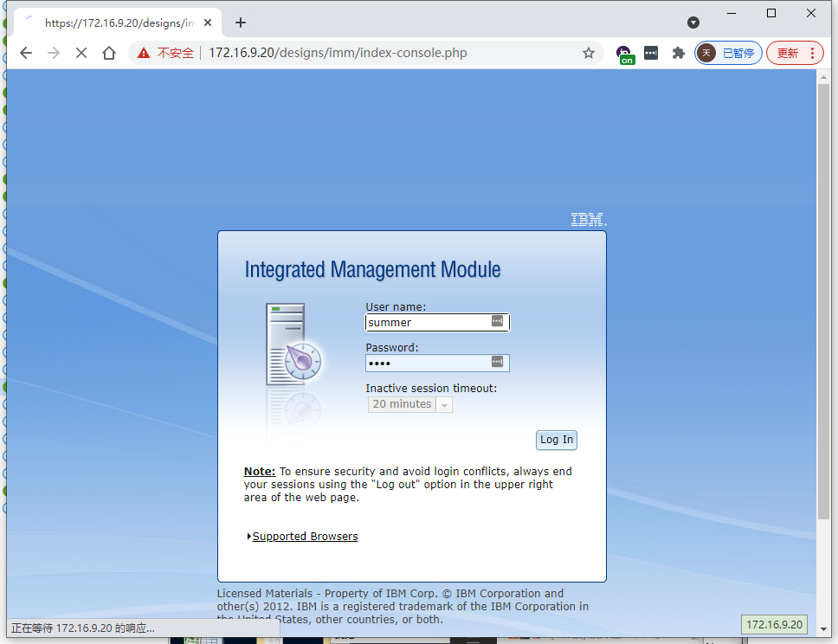The width and height of the screenshot is (838, 644).
Task: Click the 172.16.9.20 green badge
Action: [x=775, y=624]
